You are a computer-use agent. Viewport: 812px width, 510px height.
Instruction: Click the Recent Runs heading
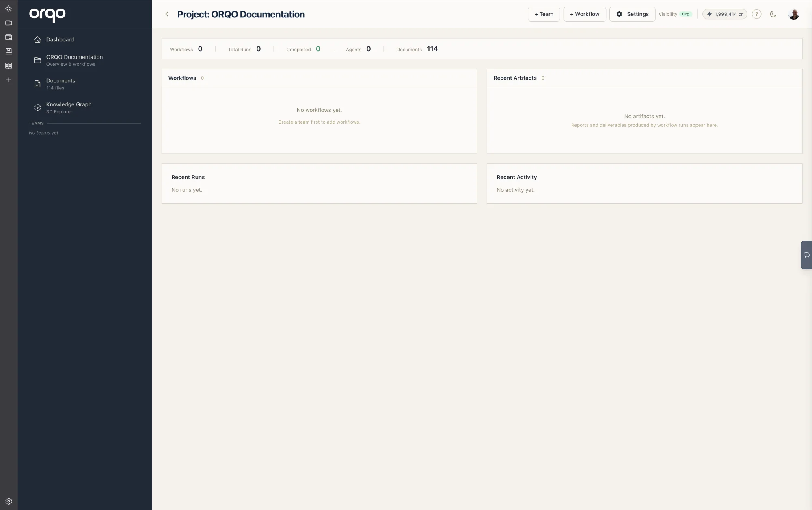click(188, 177)
